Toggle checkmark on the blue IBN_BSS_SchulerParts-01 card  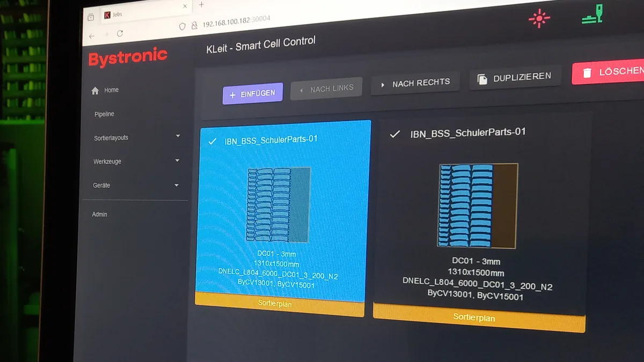[212, 142]
